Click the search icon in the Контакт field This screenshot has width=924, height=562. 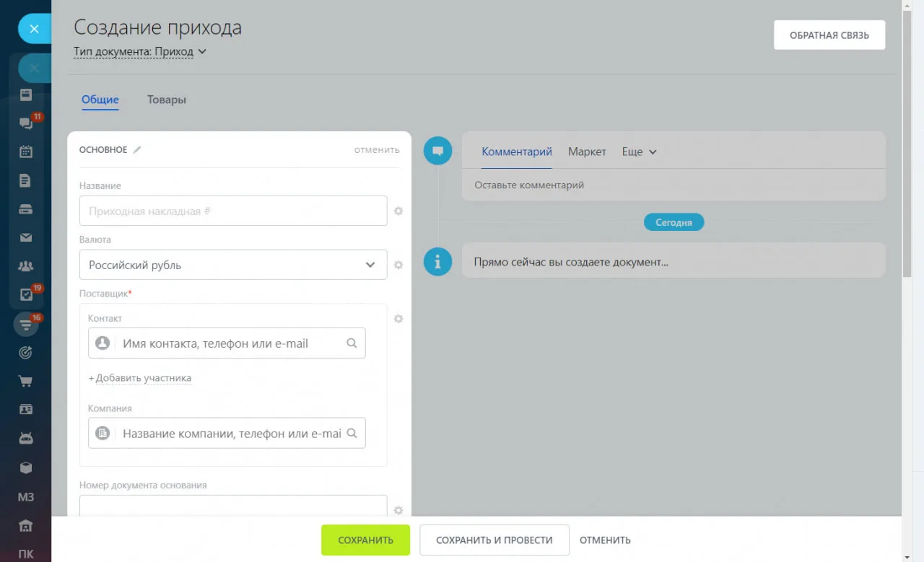tap(352, 343)
